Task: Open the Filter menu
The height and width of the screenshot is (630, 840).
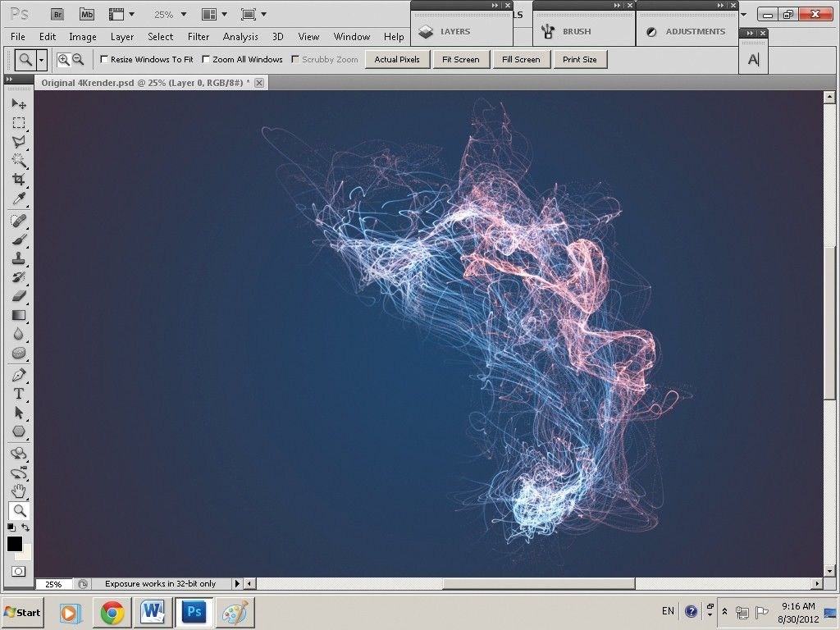Action: (x=199, y=36)
